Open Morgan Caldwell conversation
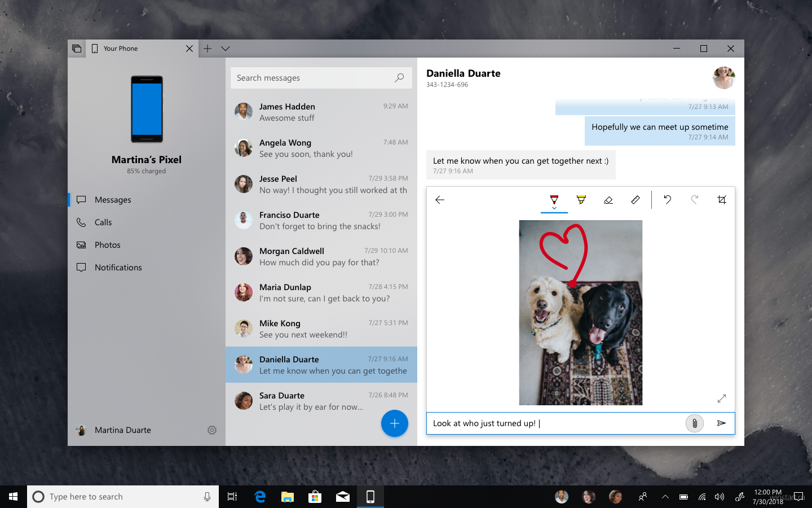The width and height of the screenshot is (812, 508). (321, 256)
